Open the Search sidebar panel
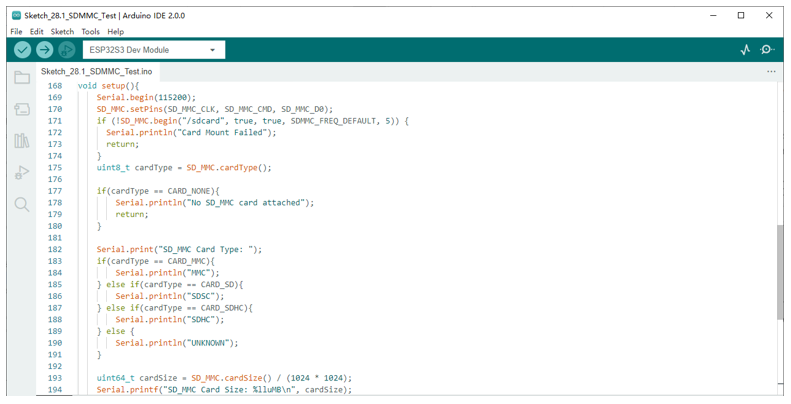791x404 pixels. click(x=22, y=204)
